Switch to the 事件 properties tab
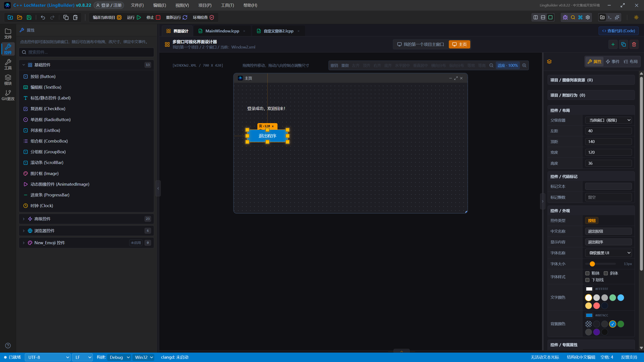The width and height of the screenshot is (644, 362). tap(612, 61)
